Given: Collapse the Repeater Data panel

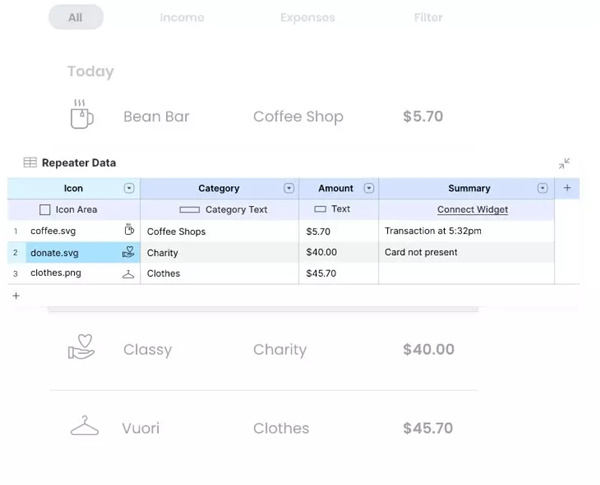Looking at the screenshot, I should (564, 163).
